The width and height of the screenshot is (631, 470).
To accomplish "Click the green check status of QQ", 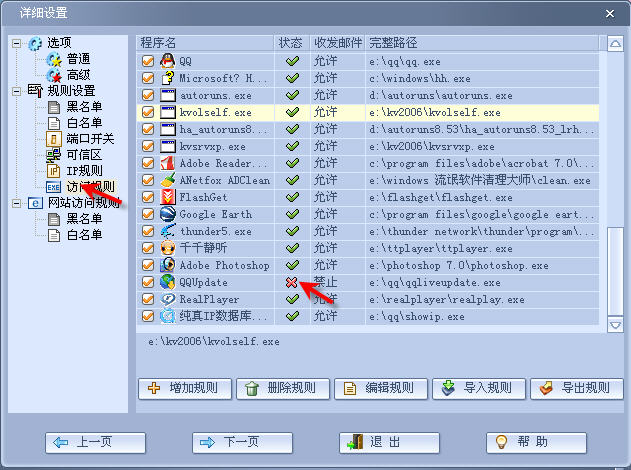I will click(292, 61).
